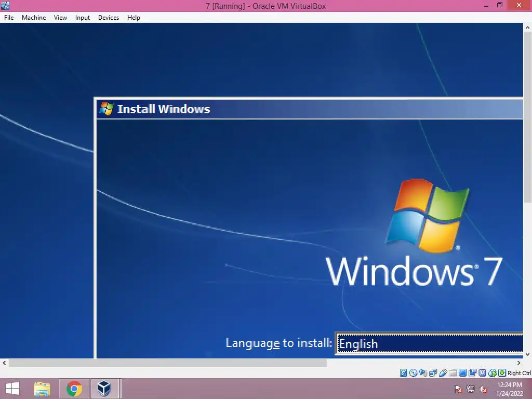Click the horizontal scrollbar thumb
The width and height of the screenshot is (532, 399).
pos(168,363)
